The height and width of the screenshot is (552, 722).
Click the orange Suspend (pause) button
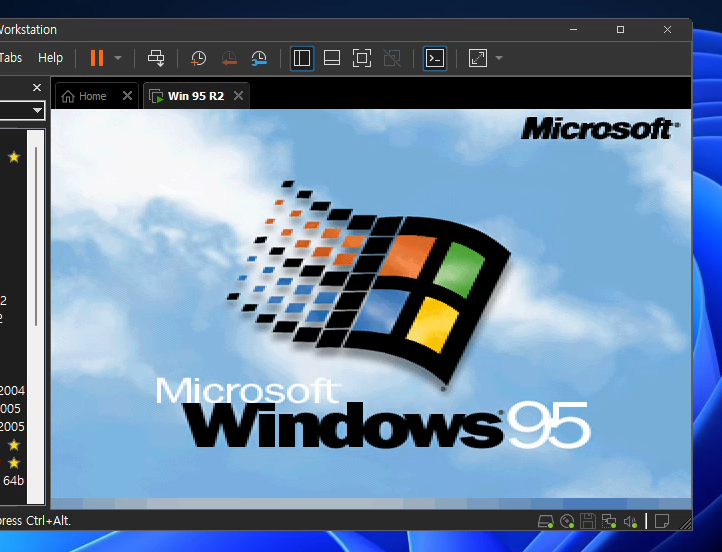click(97, 58)
